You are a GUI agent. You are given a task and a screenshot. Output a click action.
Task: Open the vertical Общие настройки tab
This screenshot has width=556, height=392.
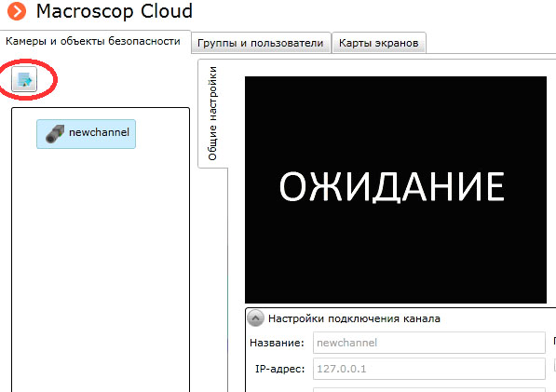click(x=212, y=114)
